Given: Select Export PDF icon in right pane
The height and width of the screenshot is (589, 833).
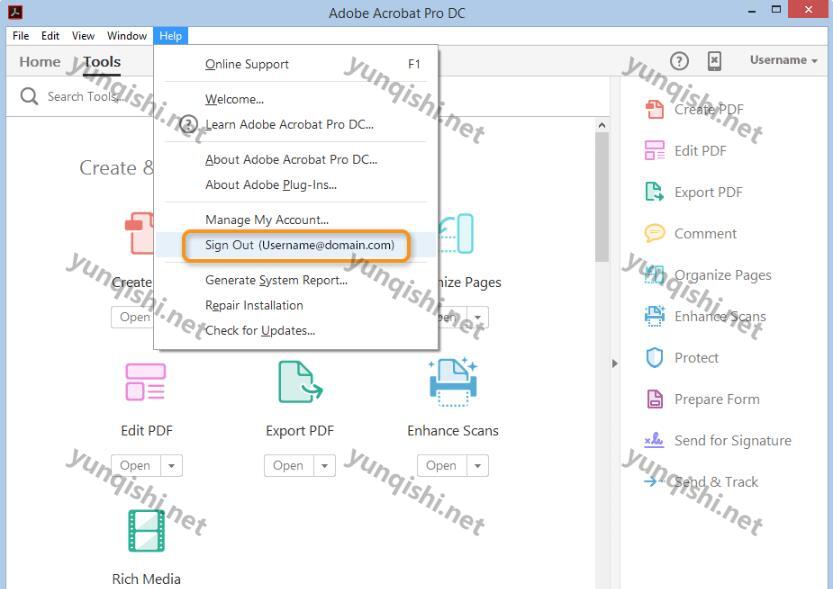Looking at the screenshot, I should [654, 192].
